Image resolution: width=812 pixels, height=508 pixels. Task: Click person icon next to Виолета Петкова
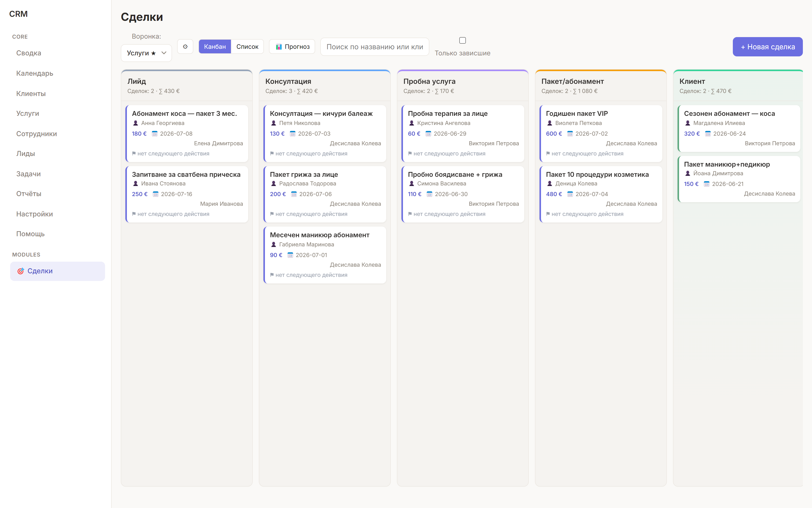pyautogui.click(x=550, y=123)
